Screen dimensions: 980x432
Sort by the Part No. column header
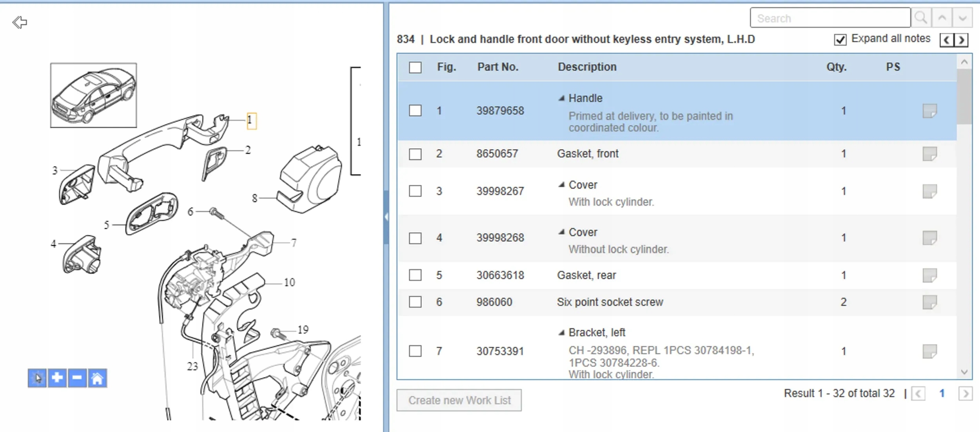pos(497,67)
